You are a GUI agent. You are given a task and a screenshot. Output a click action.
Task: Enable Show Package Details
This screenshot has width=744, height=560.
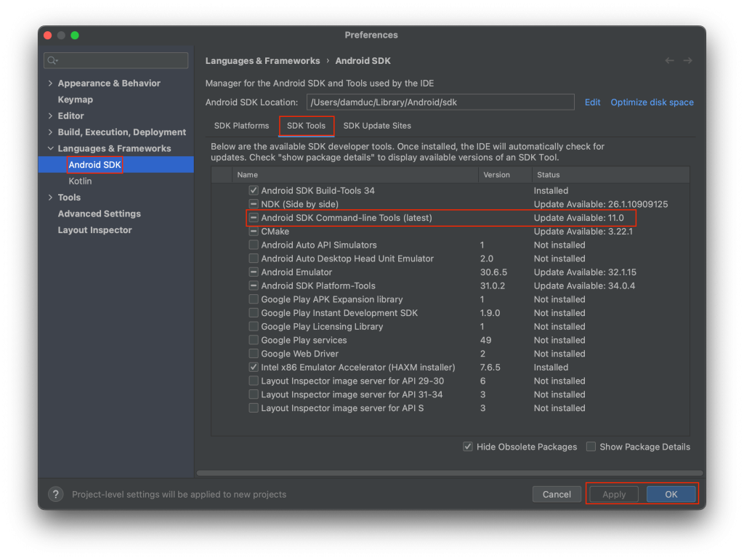(x=591, y=447)
